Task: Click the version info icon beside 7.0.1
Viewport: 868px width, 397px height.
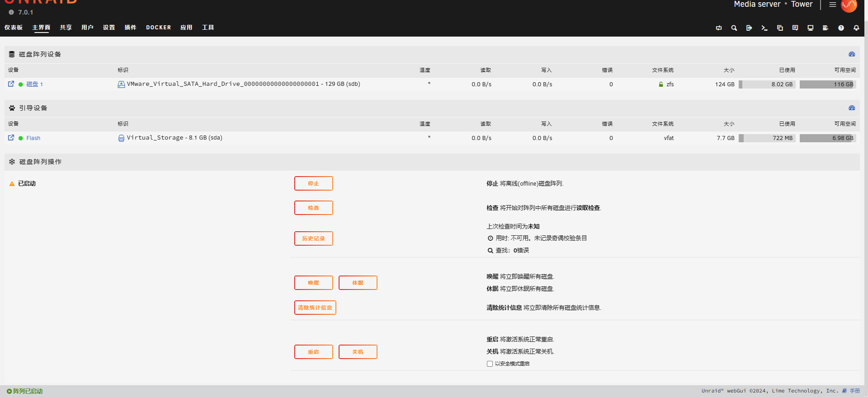Action: point(11,12)
